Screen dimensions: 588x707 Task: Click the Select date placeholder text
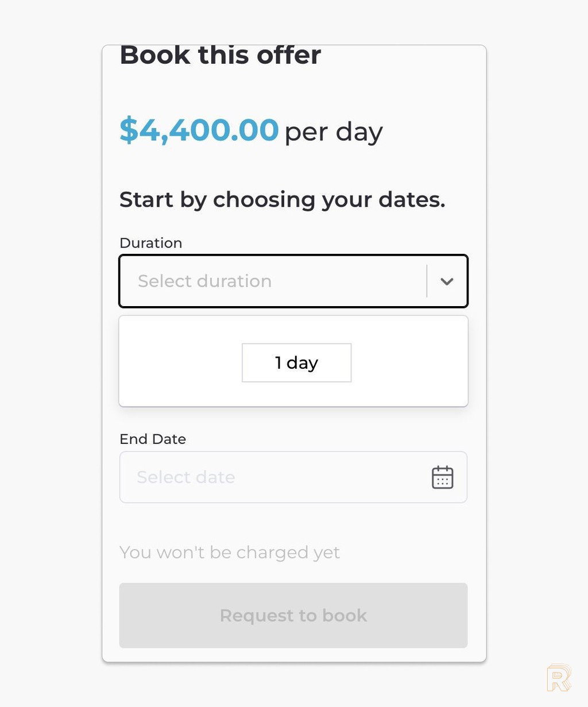point(185,477)
